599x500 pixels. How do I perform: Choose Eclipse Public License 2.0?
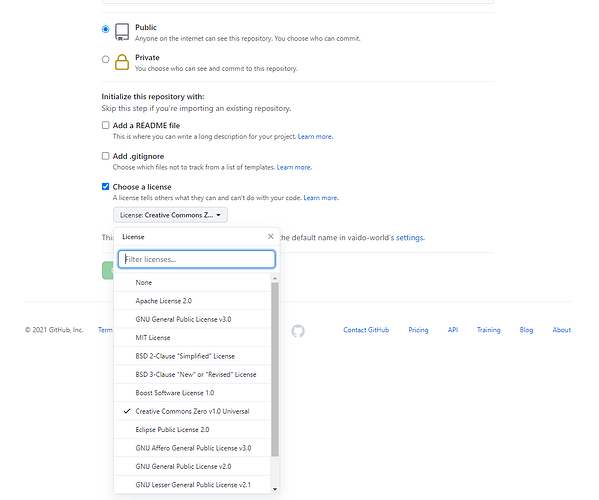(192, 430)
